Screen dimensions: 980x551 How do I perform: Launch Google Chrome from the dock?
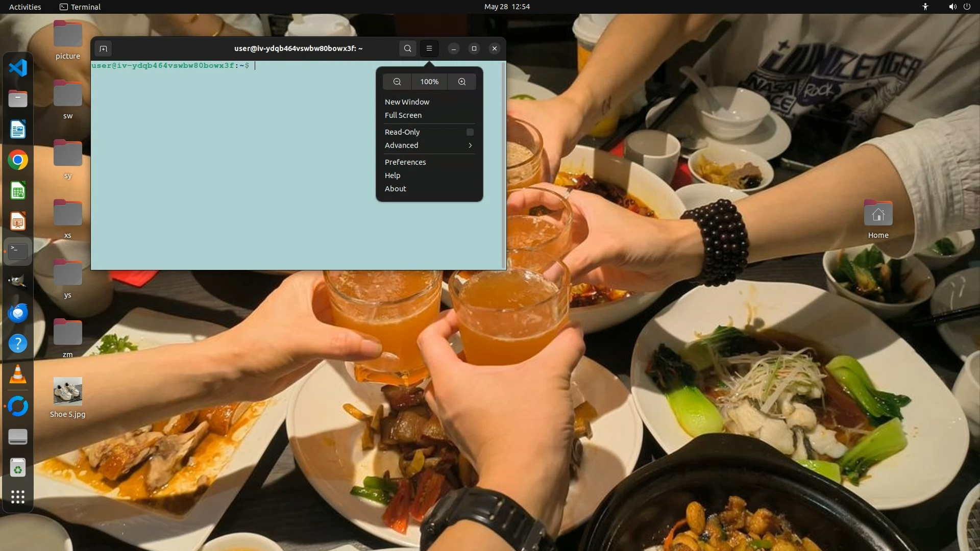point(18,160)
